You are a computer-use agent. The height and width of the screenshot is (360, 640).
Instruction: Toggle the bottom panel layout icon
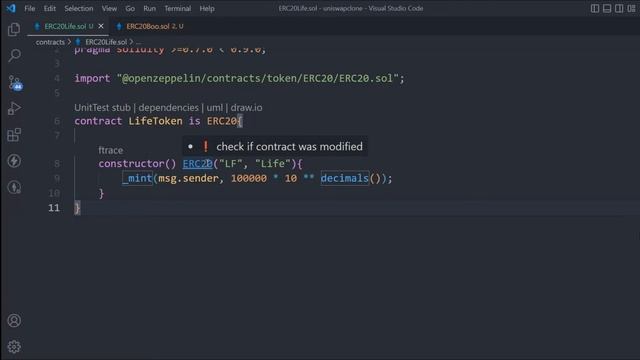[607, 8]
